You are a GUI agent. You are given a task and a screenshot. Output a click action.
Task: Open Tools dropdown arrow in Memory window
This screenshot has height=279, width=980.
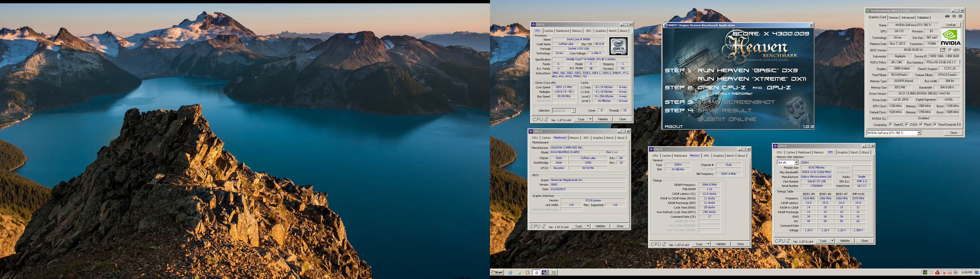click(708, 244)
